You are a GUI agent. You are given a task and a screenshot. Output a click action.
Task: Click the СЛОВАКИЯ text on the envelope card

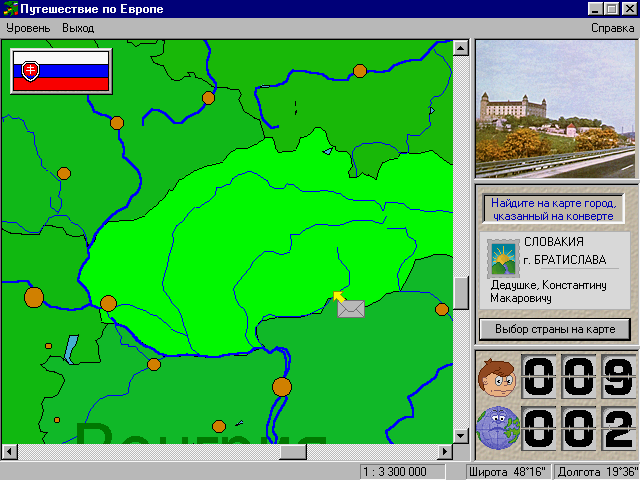coord(554,242)
